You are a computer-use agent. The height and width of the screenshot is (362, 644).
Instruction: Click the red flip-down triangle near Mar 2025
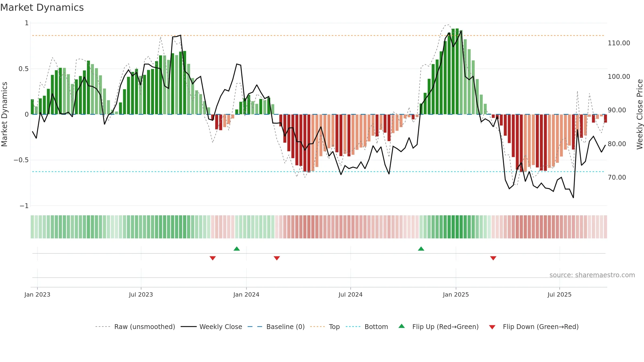pyautogui.click(x=493, y=258)
